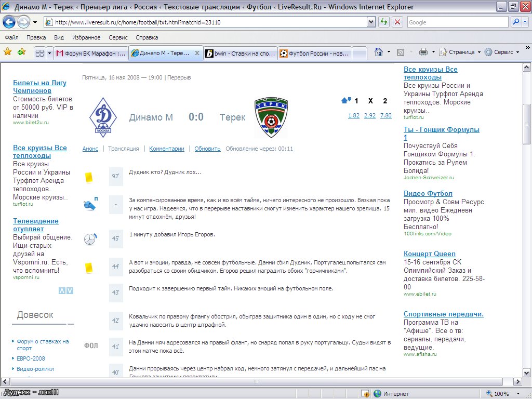The image size is (532, 399).
Task: Click the search magnifier icon
Action: (x=516, y=22)
